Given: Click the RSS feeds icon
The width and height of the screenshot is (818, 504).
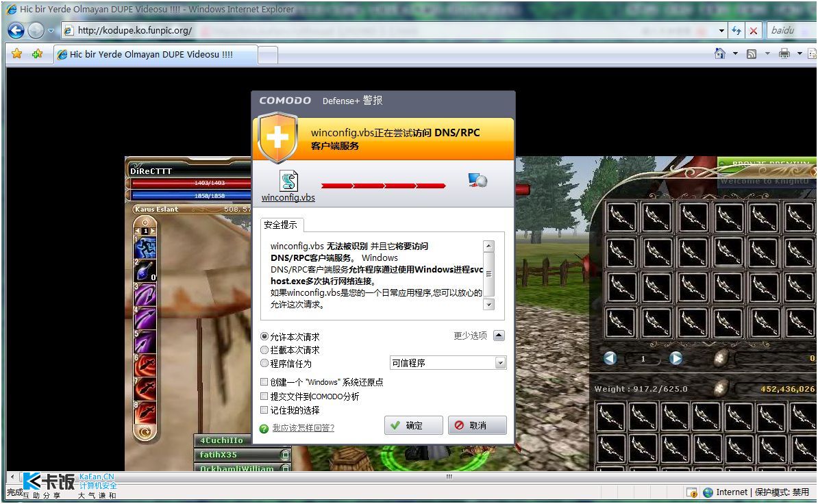Looking at the screenshot, I should pos(752,53).
